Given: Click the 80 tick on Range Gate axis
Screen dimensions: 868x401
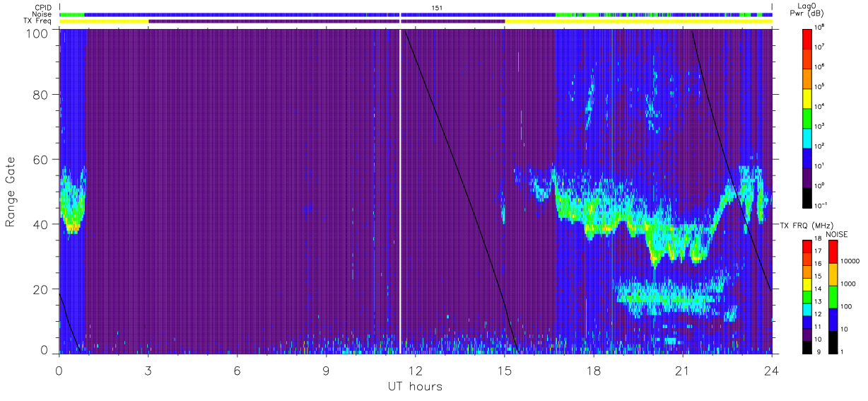Looking at the screenshot, I should (41, 95).
